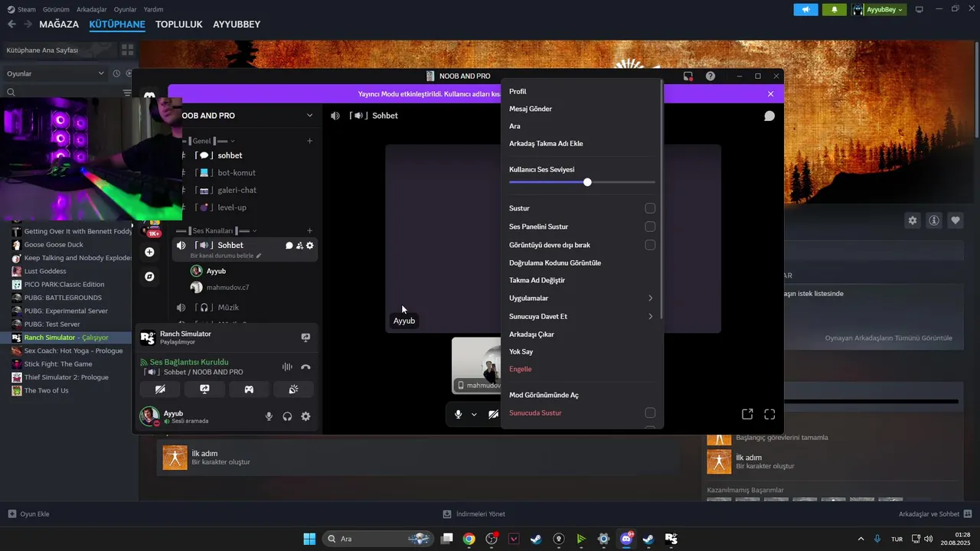Add a channel to the Genel category
The width and height of the screenshot is (980, 551).
pos(309,141)
